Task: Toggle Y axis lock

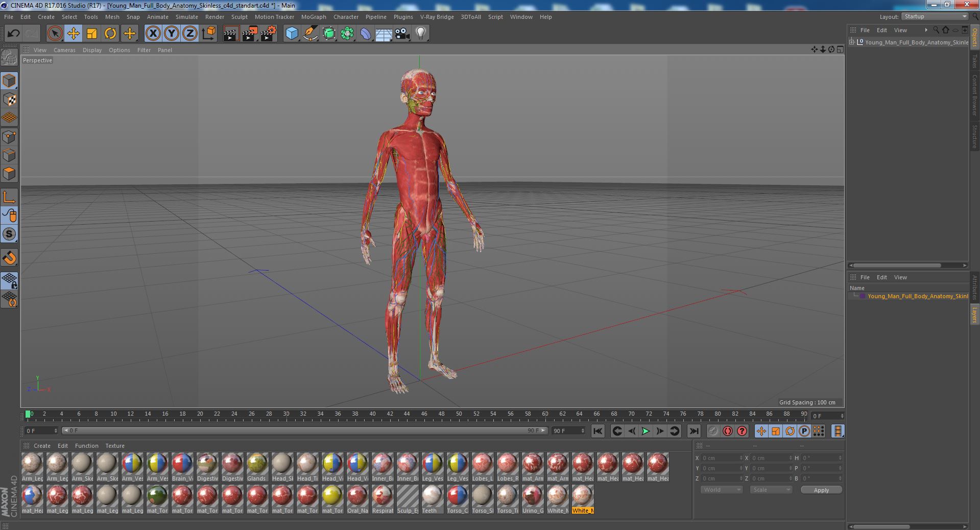Action: point(172,34)
